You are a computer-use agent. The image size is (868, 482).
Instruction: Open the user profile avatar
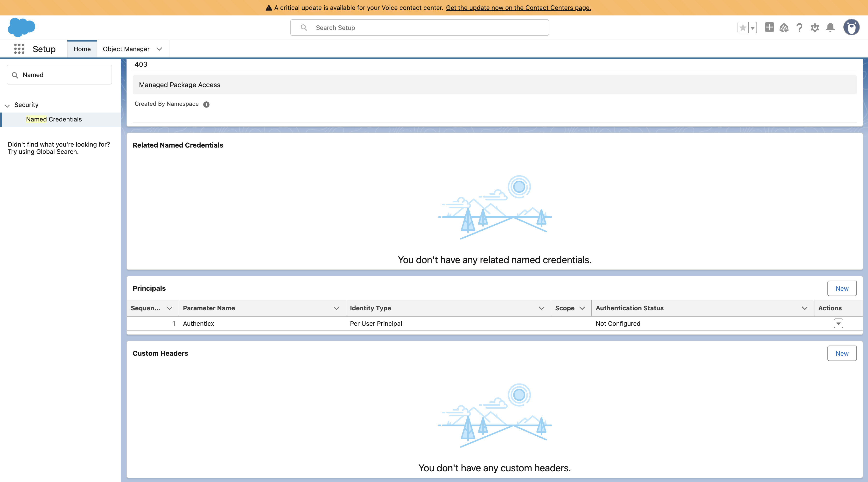pyautogui.click(x=851, y=27)
